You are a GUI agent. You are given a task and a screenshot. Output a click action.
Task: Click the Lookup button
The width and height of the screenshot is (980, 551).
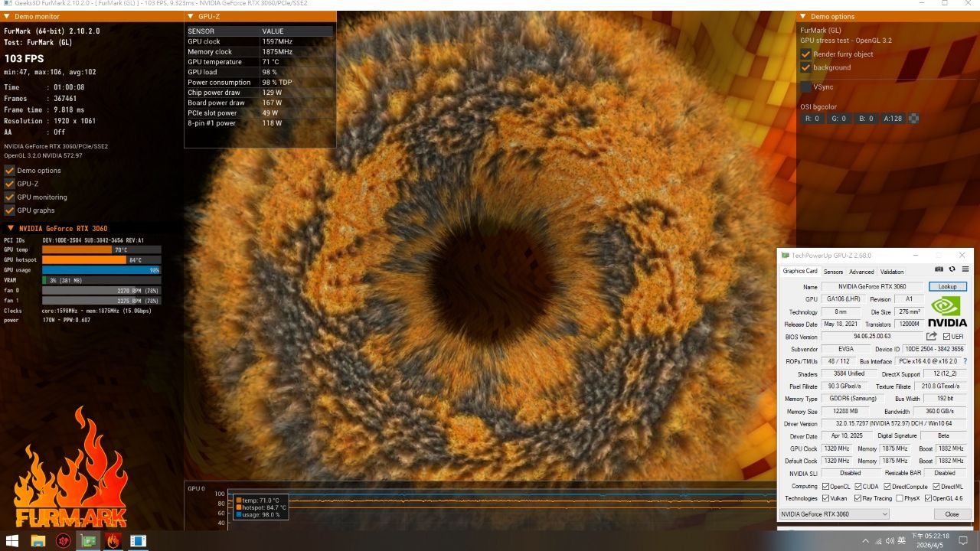coord(947,287)
